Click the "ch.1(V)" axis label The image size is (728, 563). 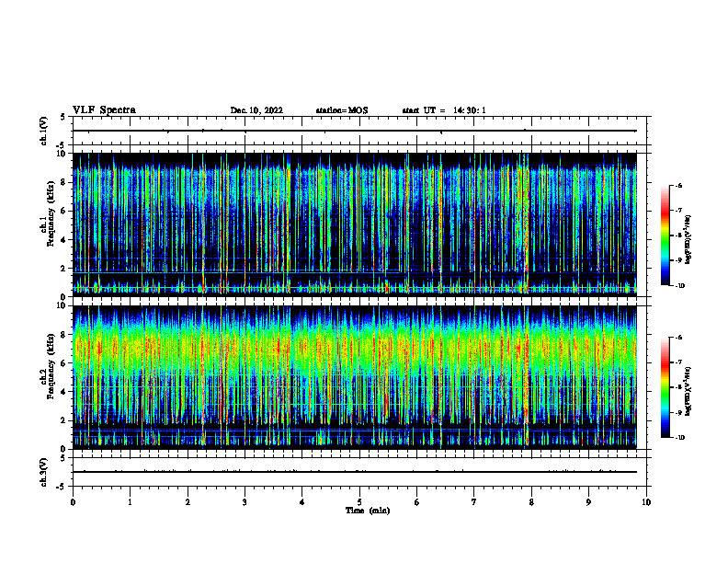44,131
